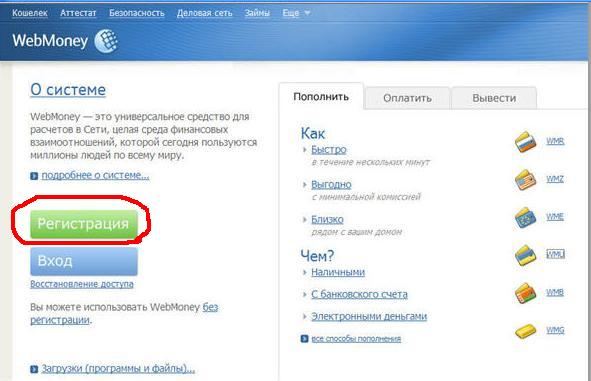Choose the Близко top-up option
Screen dimensions: 591x381
[327, 219]
